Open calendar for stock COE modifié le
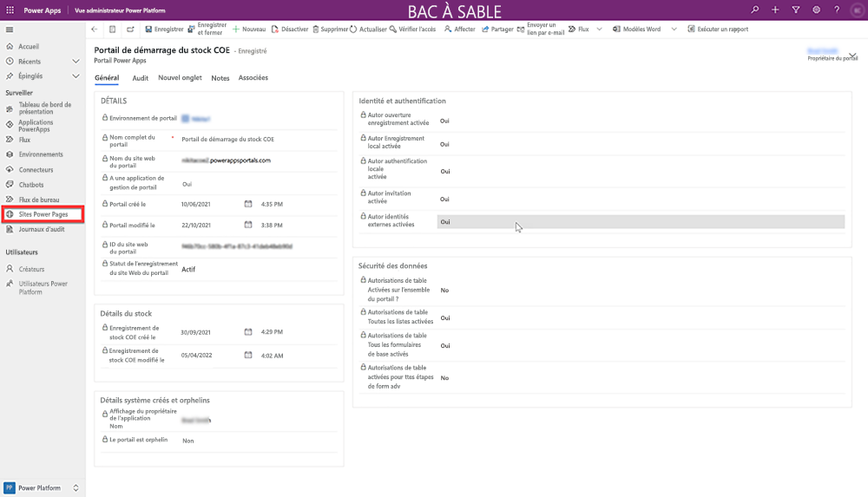This screenshot has width=868, height=497. pyautogui.click(x=248, y=356)
